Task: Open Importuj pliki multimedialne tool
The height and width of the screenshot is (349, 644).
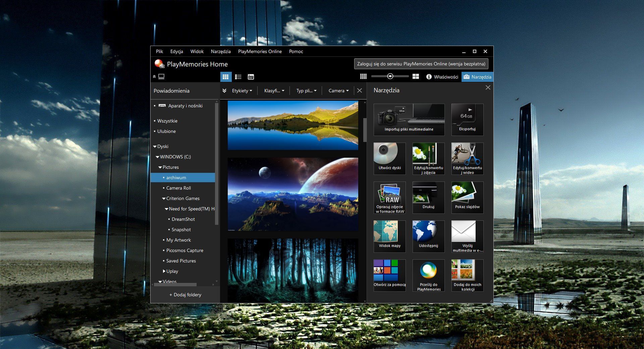Action: (x=409, y=120)
